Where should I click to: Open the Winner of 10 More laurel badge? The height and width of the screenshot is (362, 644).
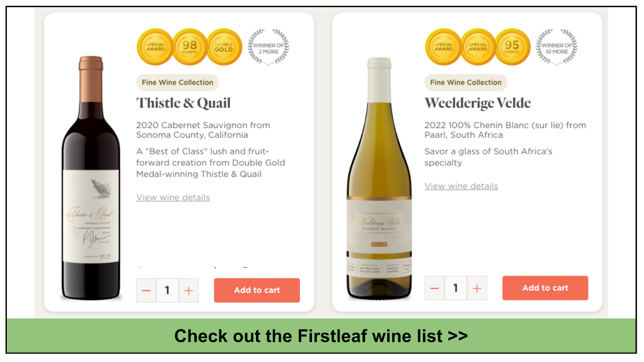coord(557,47)
